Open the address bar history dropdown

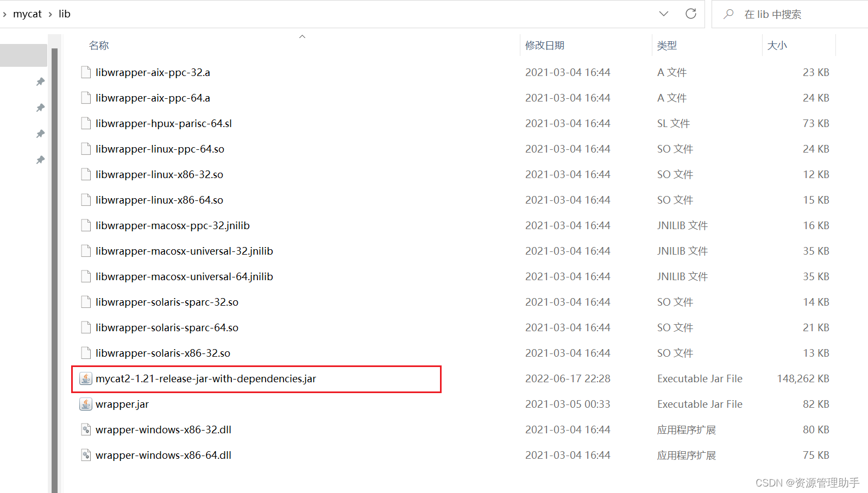tap(664, 14)
